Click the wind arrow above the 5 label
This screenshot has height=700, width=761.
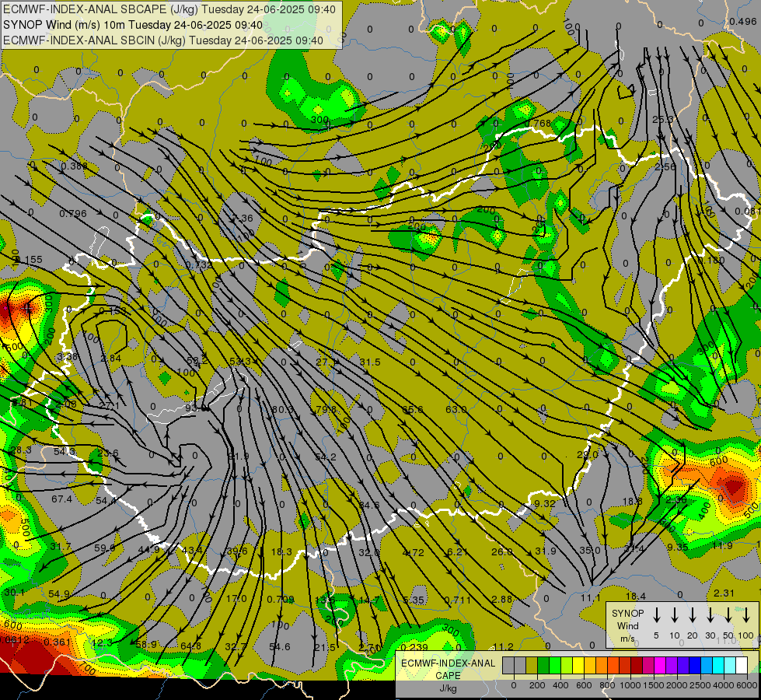tap(656, 615)
